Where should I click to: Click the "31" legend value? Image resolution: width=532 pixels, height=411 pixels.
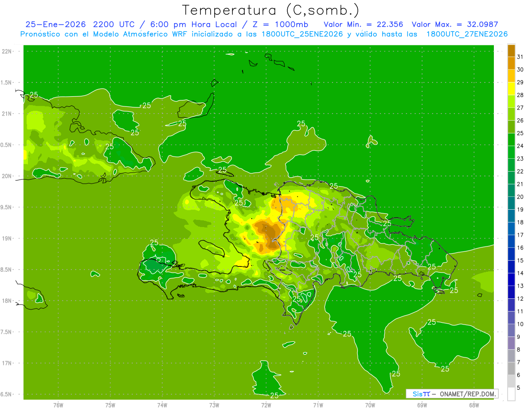520,57
